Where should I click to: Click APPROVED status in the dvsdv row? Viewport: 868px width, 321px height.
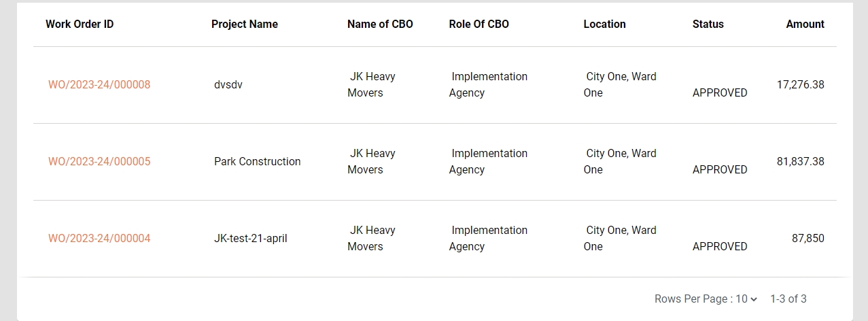[720, 93]
